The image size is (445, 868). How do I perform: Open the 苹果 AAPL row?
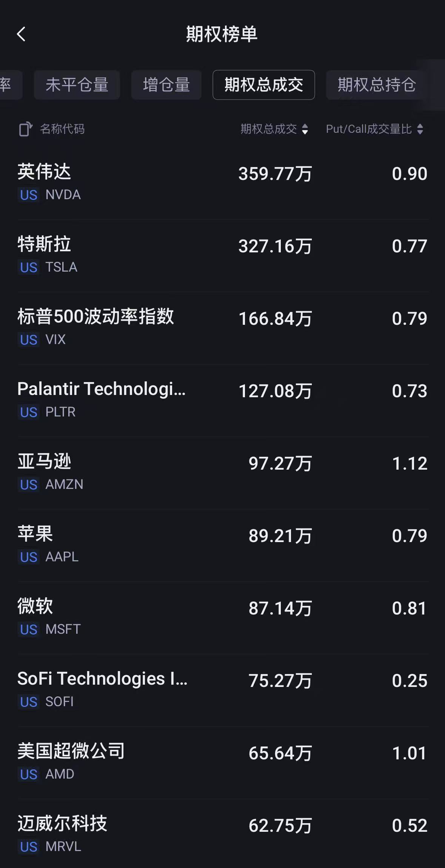pos(223,545)
